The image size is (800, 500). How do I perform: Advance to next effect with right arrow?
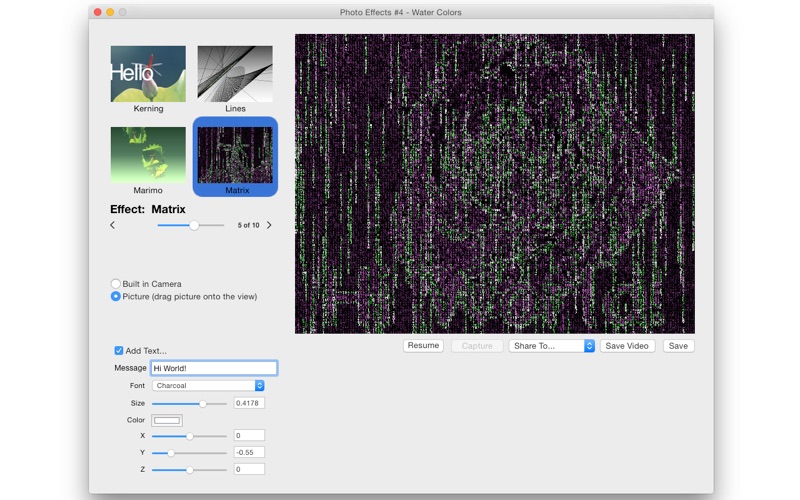pos(269,225)
